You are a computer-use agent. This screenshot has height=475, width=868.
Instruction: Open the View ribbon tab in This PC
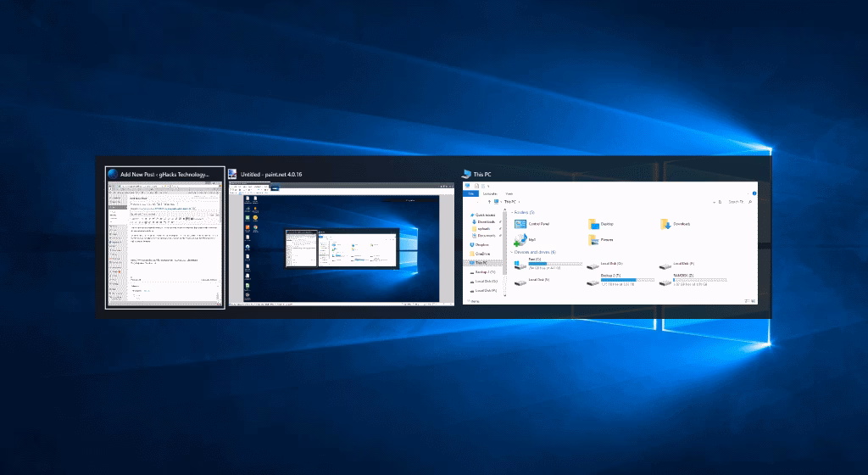pyautogui.click(x=509, y=193)
